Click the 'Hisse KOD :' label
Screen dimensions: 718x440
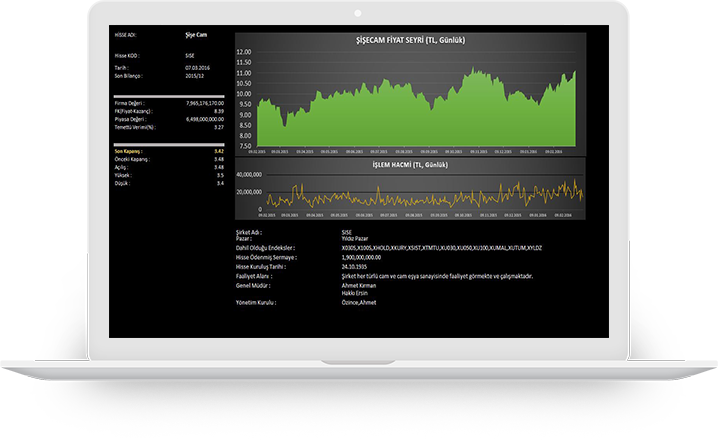(x=127, y=56)
